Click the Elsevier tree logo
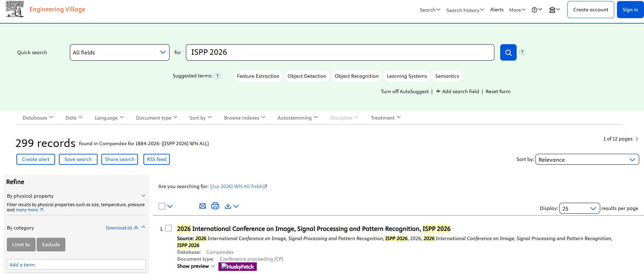 click(x=15, y=9)
